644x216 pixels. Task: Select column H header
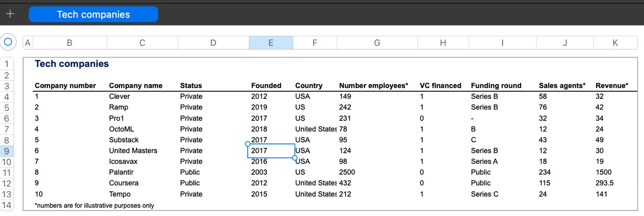click(443, 43)
